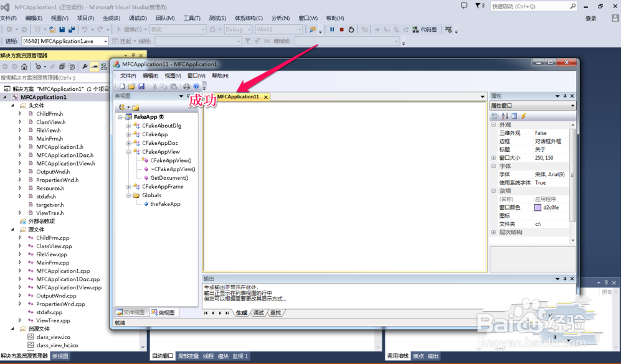Click new folder icon in class view toolbar
The width and height of the screenshot is (621, 364).
click(136, 107)
